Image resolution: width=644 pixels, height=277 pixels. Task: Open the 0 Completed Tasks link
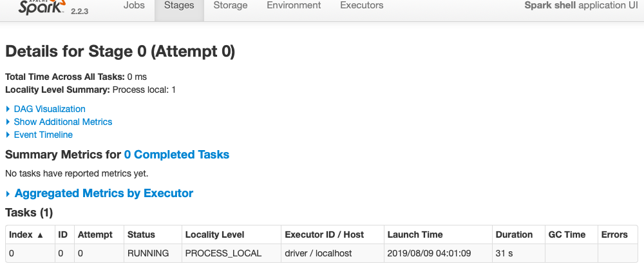tap(176, 155)
